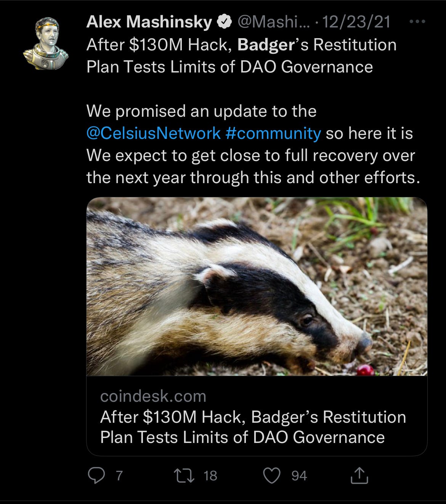The width and height of the screenshot is (446, 504).
Task: Click the verified badge next to Alex Mashinsky
Action: (x=225, y=23)
